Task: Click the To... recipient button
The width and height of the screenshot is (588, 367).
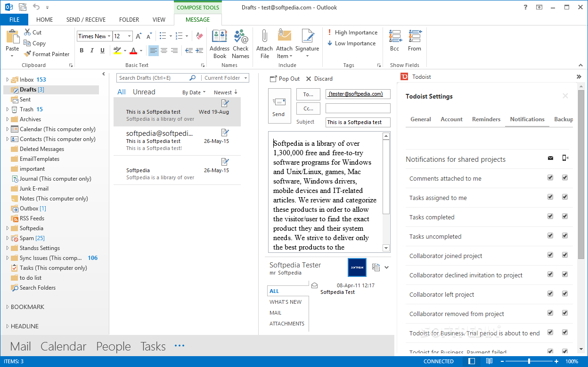Action: (308, 94)
